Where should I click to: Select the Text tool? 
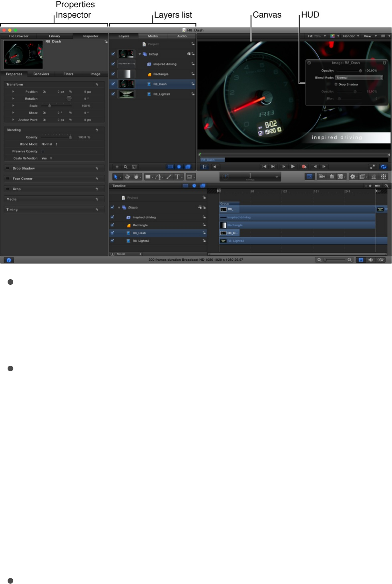(x=177, y=177)
